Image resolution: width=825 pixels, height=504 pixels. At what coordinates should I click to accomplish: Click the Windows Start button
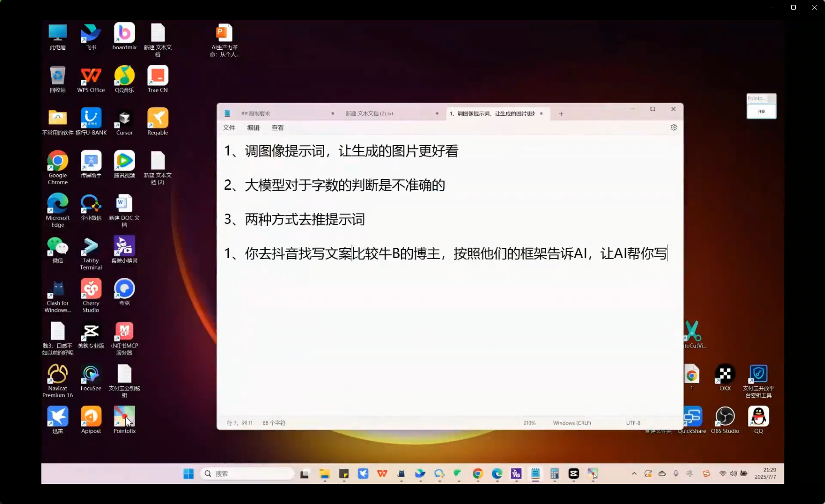(x=188, y=473)
